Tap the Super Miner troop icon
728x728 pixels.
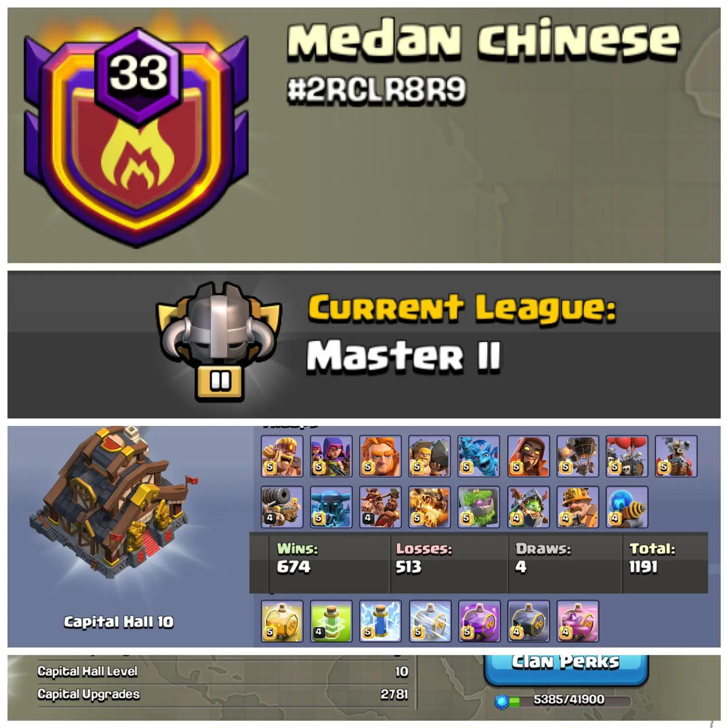[x=577, y=507]
